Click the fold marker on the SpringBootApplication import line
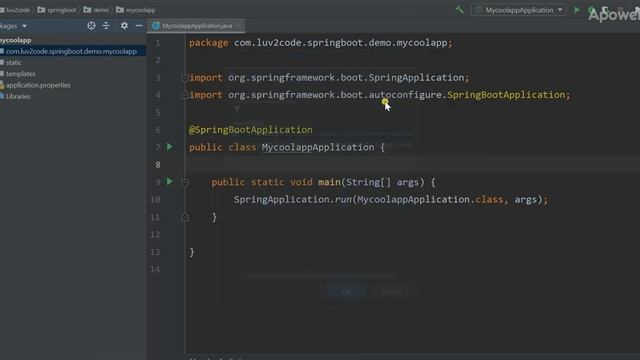Viewport: 640px width, 360px height. tap(184, 95)
